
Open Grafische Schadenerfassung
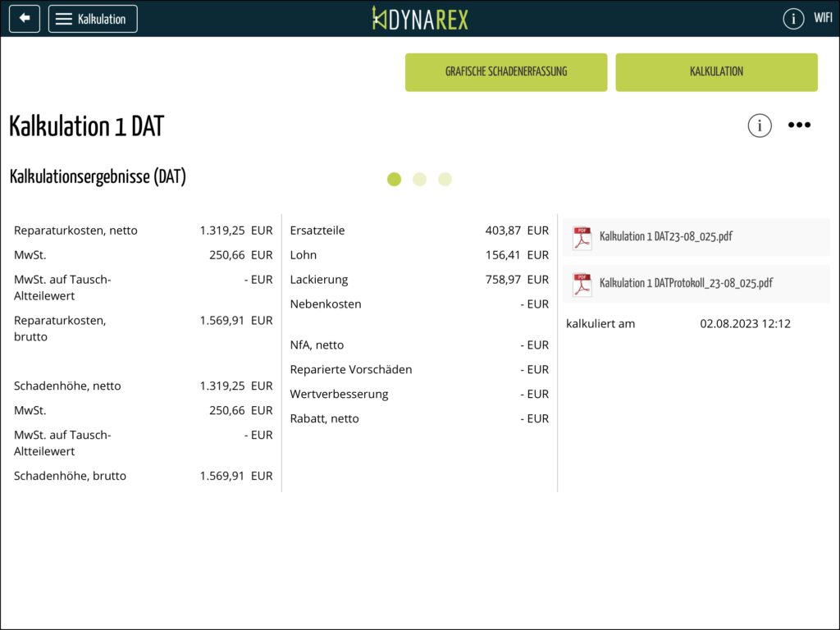[x=506, y=72]
